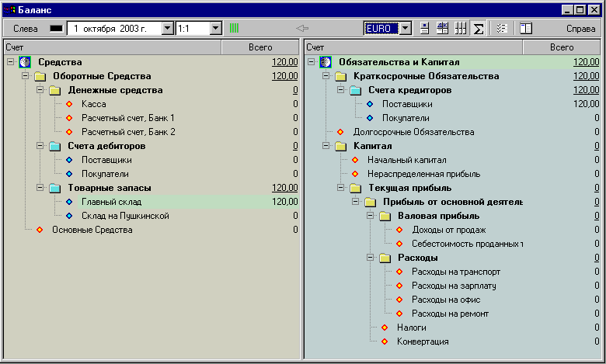Collapse the Счета кредиторов node
The image size is (606, 364).
(340, 89)
